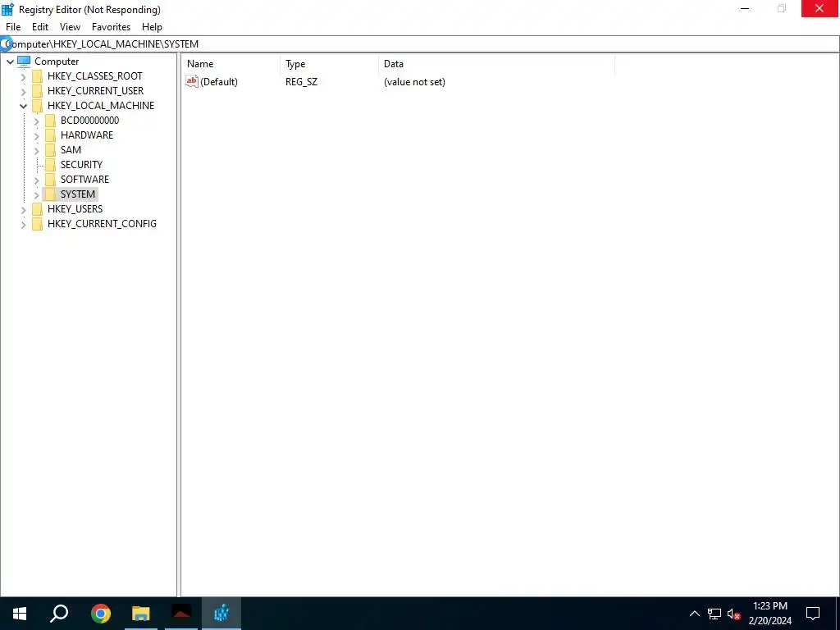
Task: Click the (value not set) data cell
Action: [x=414, y=82]
